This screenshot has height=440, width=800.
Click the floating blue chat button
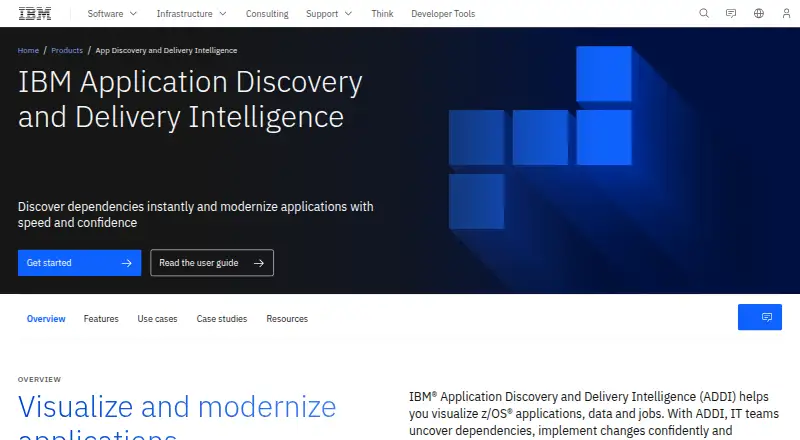pos(760,317)
